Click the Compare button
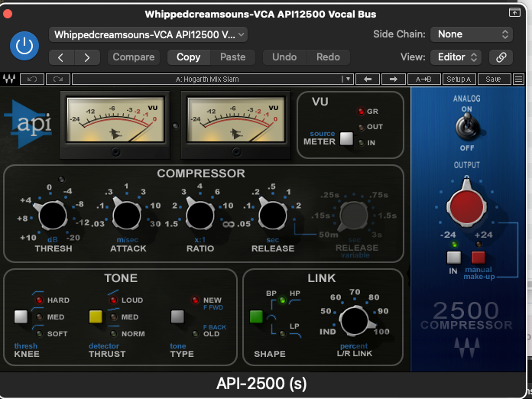This screenshot has height=399, width=532. tap(134, 57)
